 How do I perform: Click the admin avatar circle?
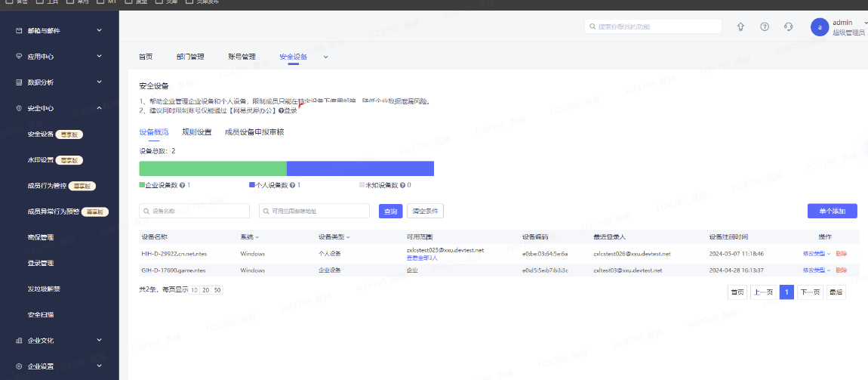[x=820, y=27]
